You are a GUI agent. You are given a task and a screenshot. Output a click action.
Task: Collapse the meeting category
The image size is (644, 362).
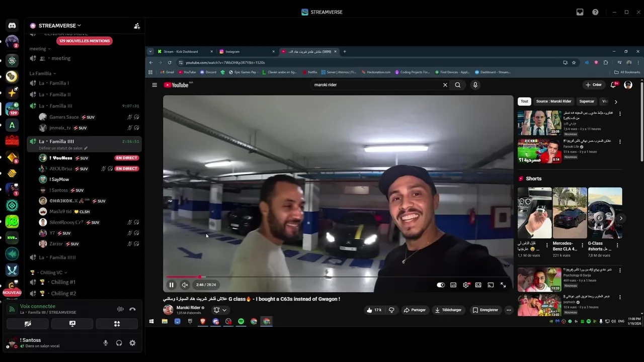pyautogui.click(x=40, y=49)
